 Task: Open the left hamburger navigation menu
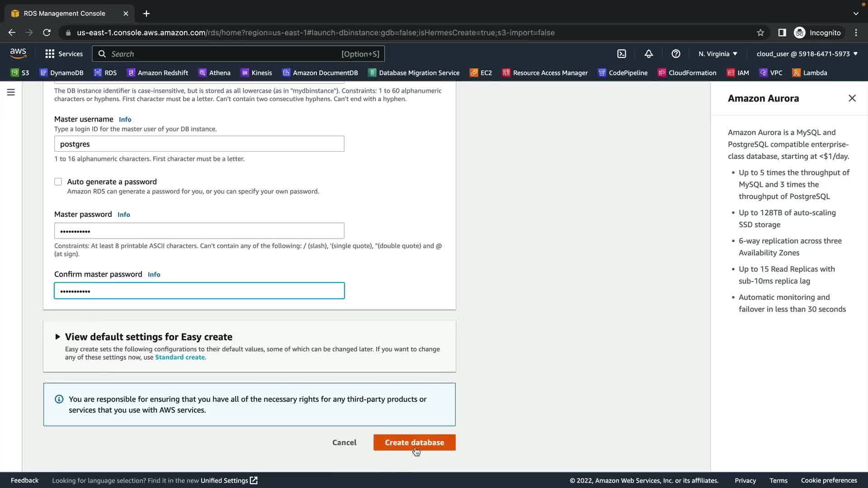coord(11,92)
